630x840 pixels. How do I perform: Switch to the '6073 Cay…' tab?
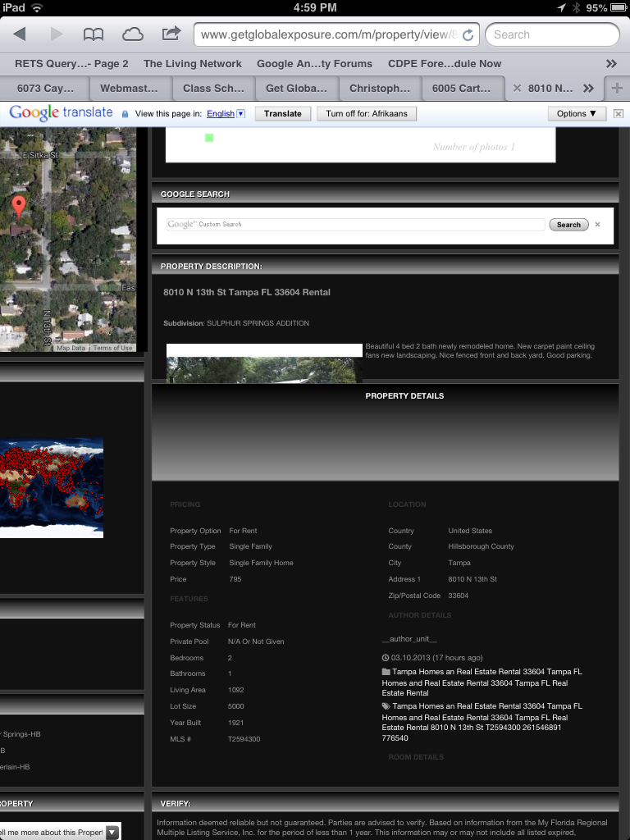click(45, 89)
